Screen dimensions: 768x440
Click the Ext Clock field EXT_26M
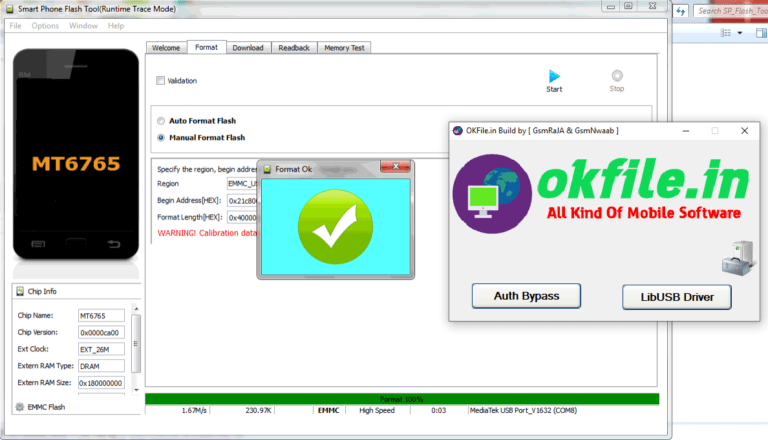click(x=101, y=349)
